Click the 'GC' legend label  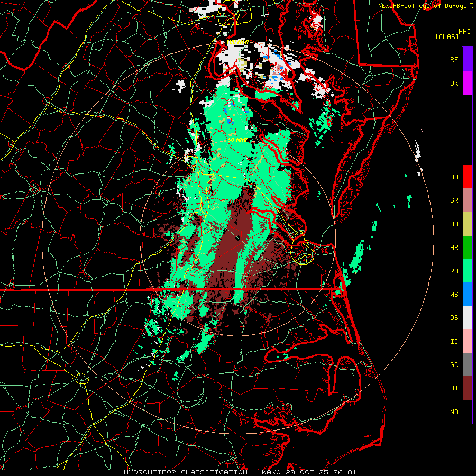click(454, 365)
